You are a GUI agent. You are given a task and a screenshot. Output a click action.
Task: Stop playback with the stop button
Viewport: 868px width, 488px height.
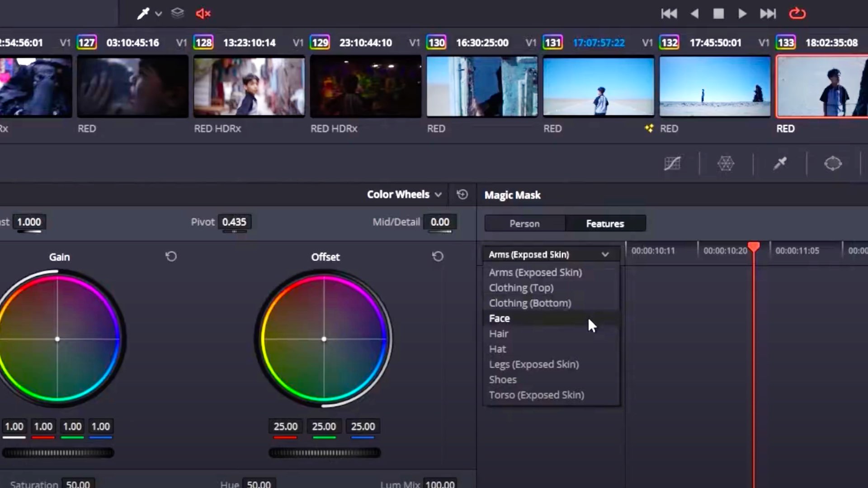pyautogui.click(x=718, y=14)
